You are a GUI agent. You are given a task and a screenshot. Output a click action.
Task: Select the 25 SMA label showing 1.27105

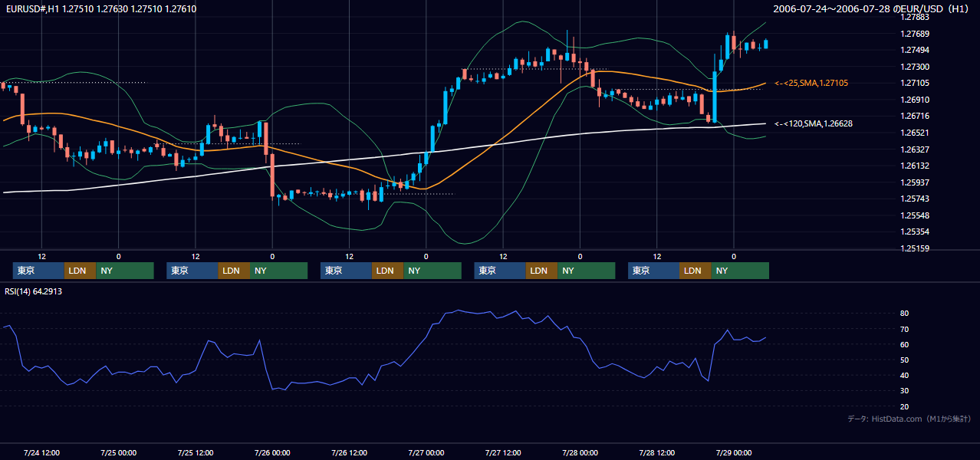[811, 83]
